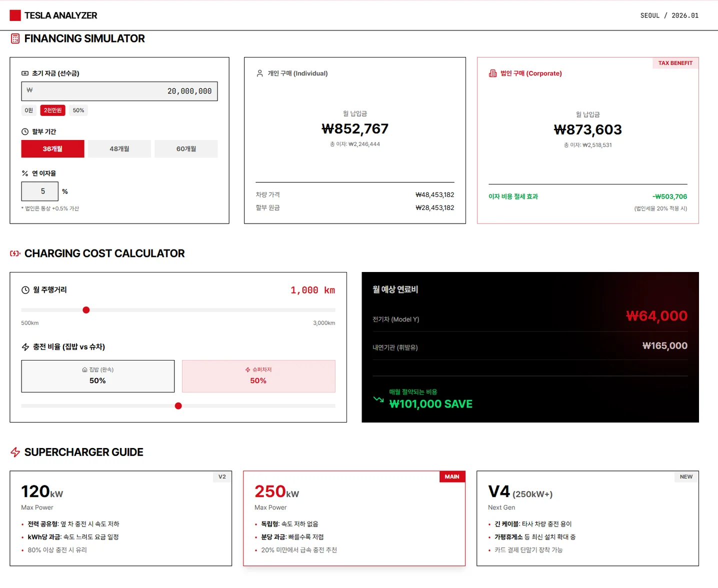
Task: Click the 3,000km slider maximum label
Action: (x=324, y=323)
